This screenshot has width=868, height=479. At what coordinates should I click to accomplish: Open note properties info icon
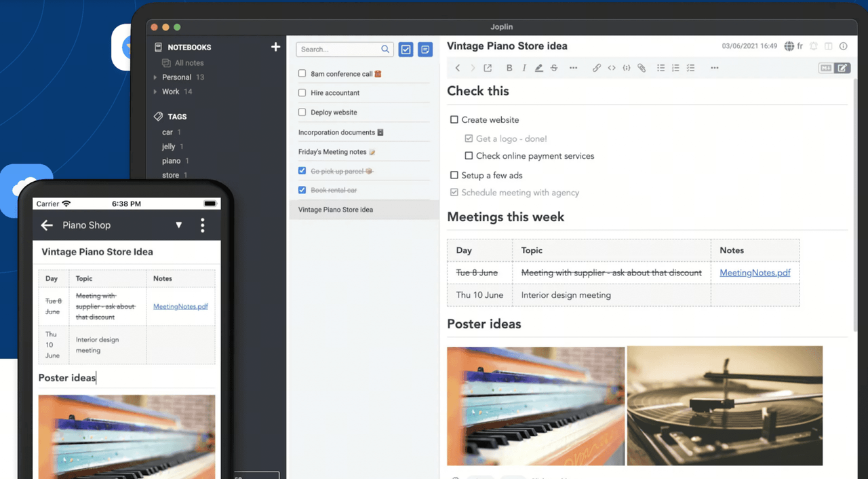[x=844, y=46]
